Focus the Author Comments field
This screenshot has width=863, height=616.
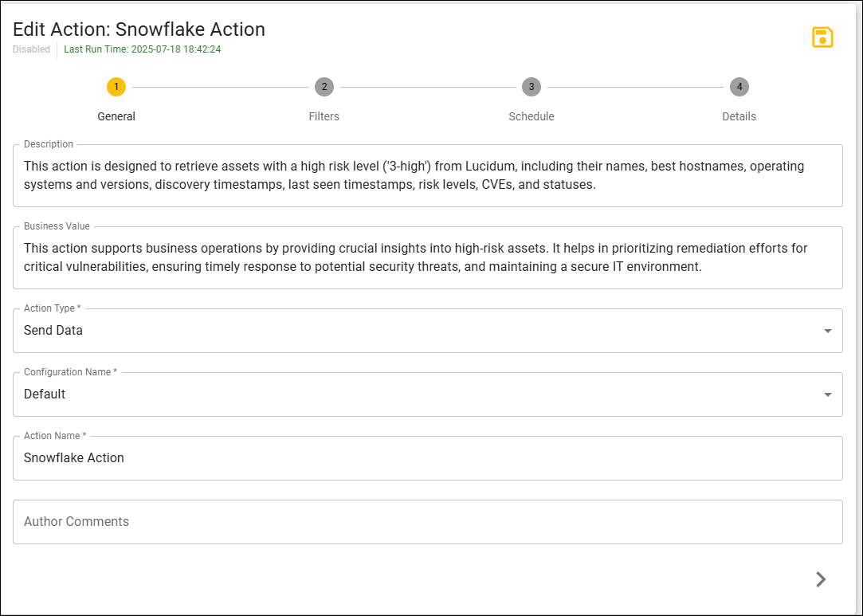tap(428, 522)
